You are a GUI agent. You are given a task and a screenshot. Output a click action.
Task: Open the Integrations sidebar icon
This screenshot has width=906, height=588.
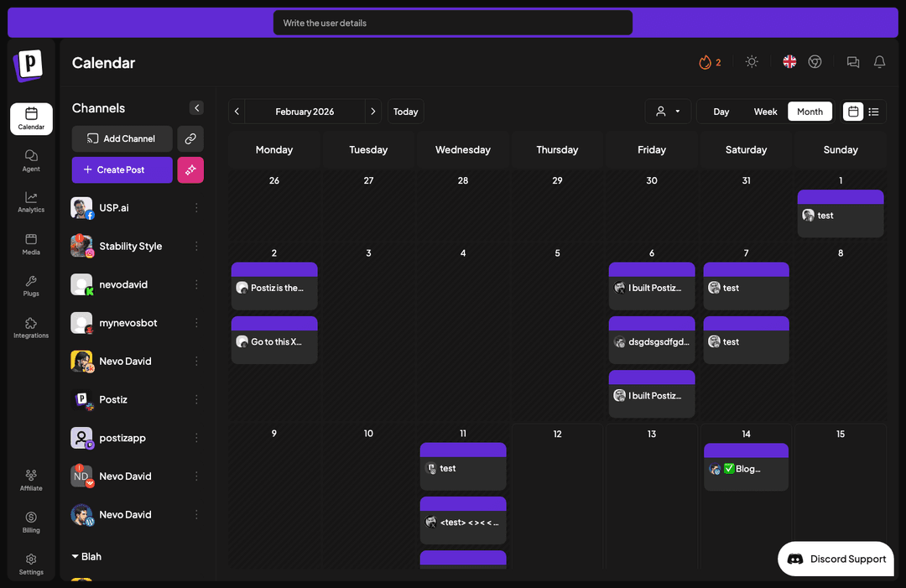[30, 329]
